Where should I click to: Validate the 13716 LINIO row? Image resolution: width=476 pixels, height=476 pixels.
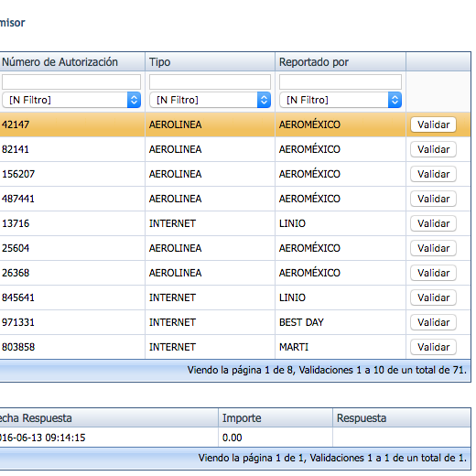[433, 223]
